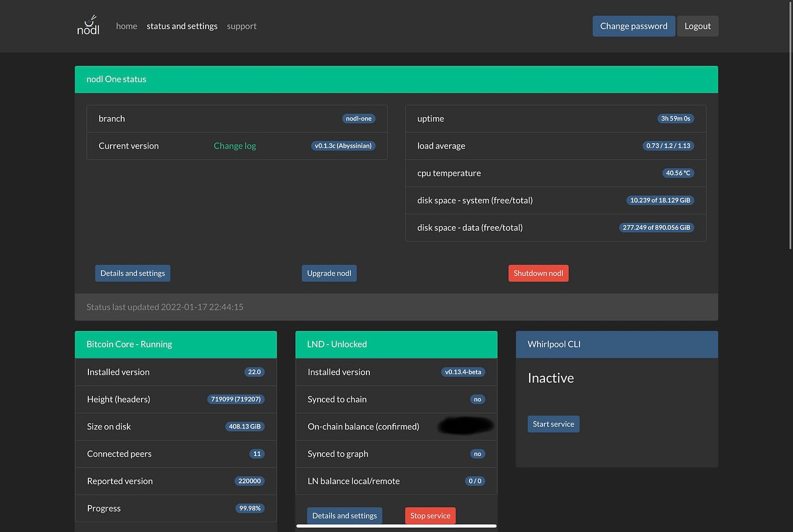Image resolution: width=793 pixels, height=532 pixels.
Task: Click the 277.249 of 890.056 GiB badge
Action: click(656, 227)
